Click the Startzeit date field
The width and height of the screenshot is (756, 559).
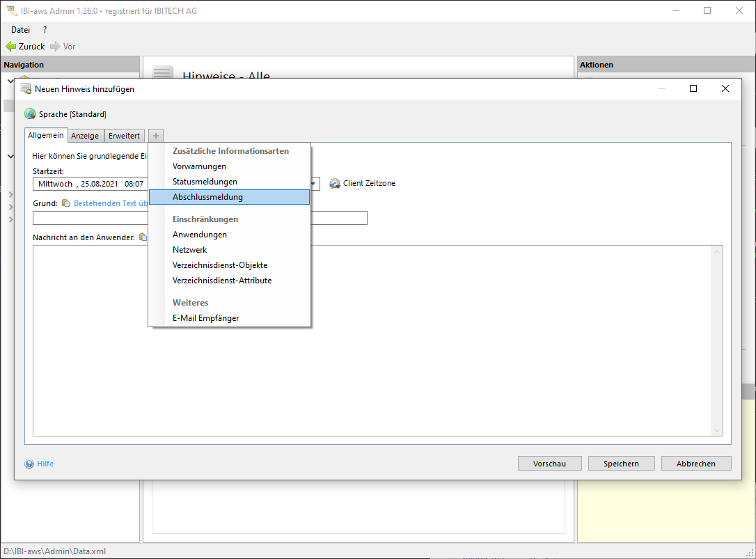pos(90,184)
